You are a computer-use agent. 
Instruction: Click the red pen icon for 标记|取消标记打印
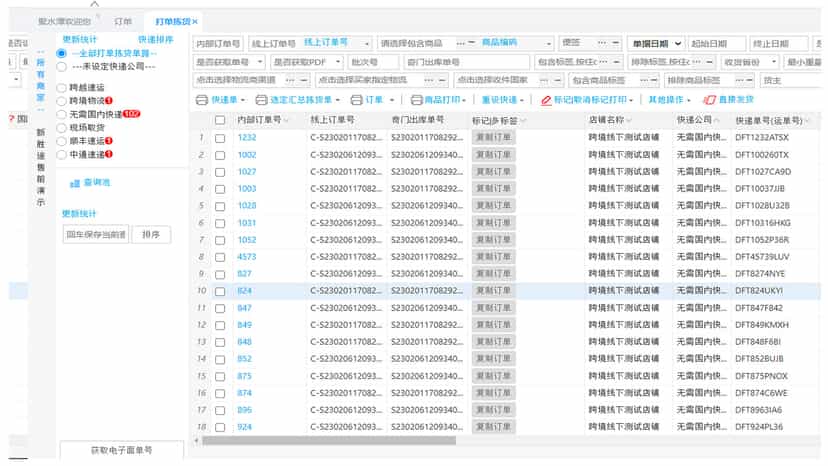(546, 100)
